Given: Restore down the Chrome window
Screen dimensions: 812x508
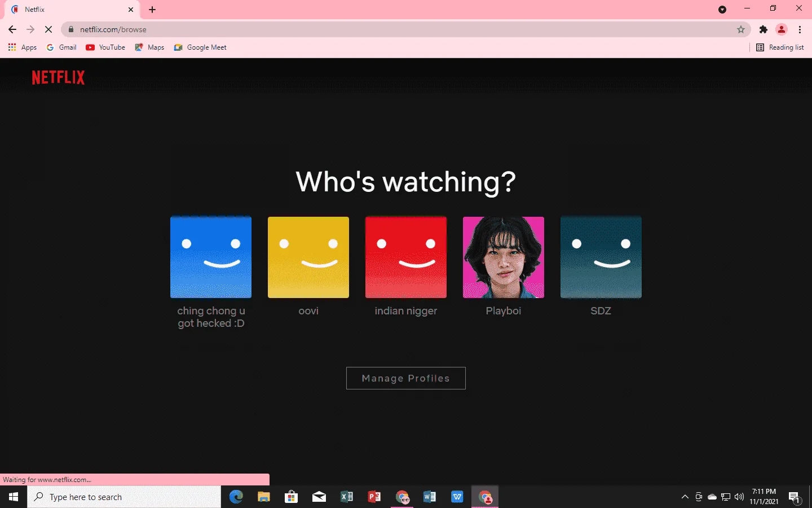Looking at the screenshot, I should [773, 8].
